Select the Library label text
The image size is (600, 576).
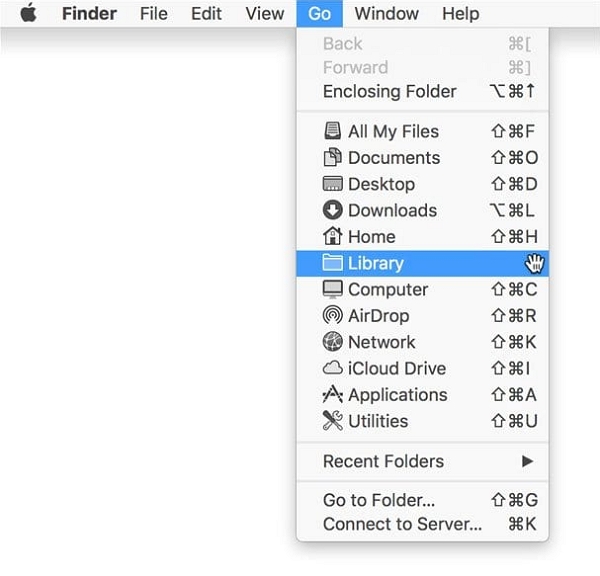(376, 263)
